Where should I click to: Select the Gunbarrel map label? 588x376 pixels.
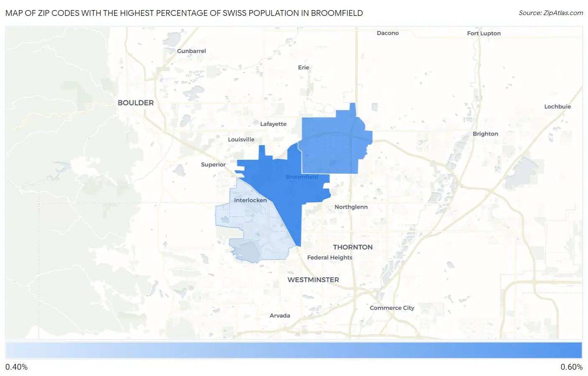click(192, 51)
